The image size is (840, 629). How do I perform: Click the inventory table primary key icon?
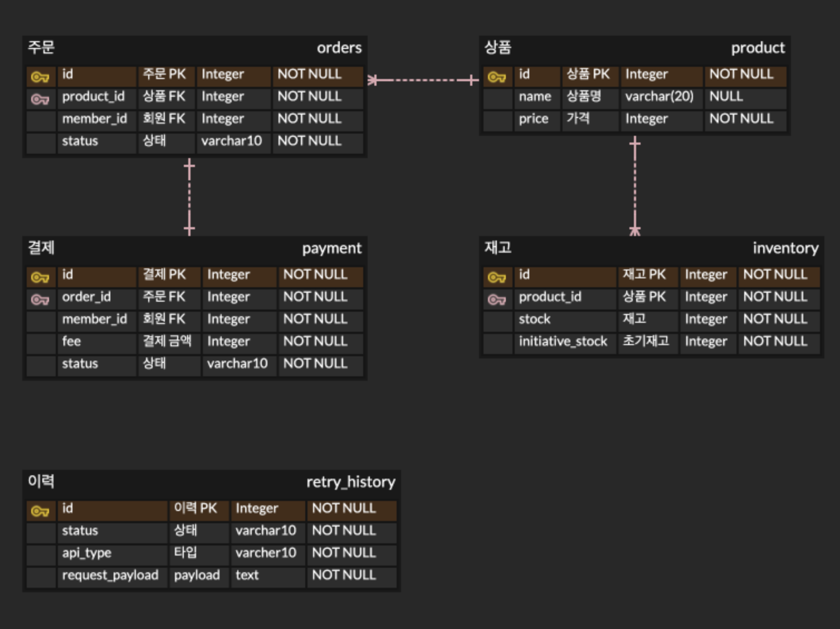click(497, 277)
